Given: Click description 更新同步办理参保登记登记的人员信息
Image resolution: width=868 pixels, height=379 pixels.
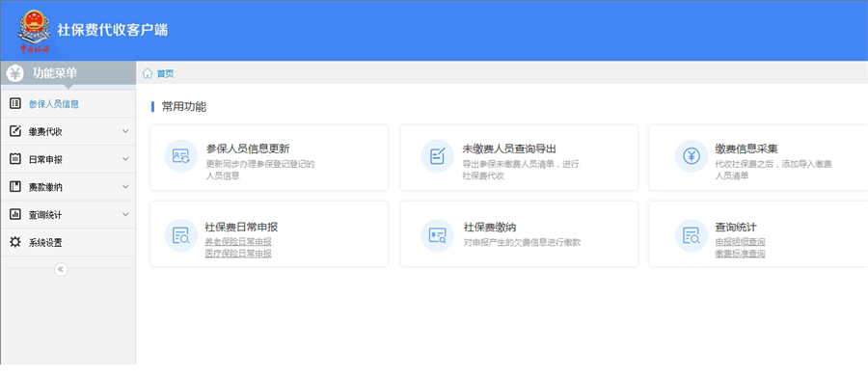Looking at the screenshot, I should pos(260,170).
